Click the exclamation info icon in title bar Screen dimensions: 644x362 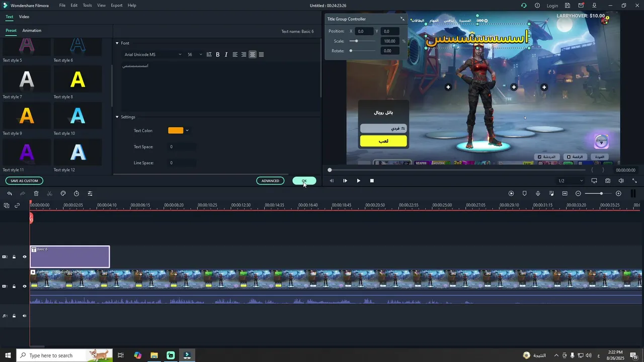(x=537, y=6)
